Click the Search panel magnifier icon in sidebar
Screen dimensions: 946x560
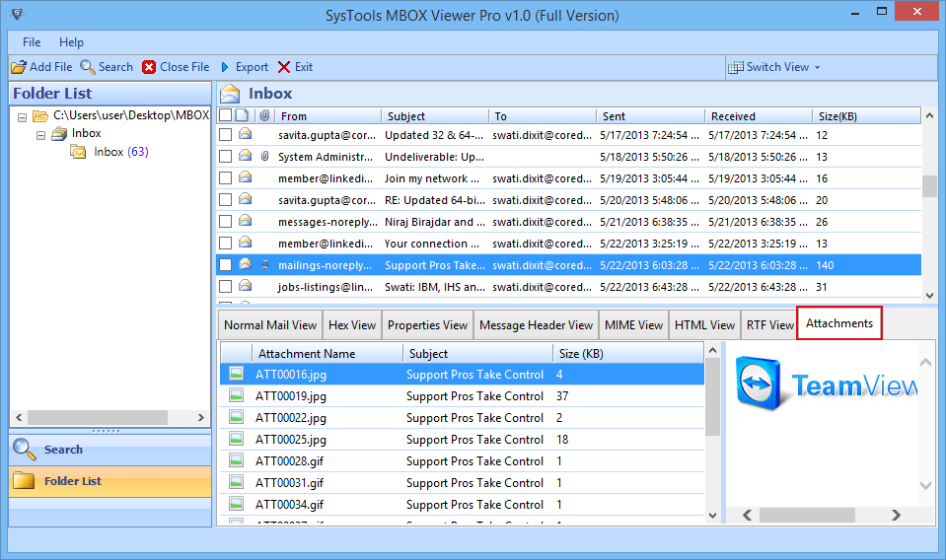click(x=24, y=450)
